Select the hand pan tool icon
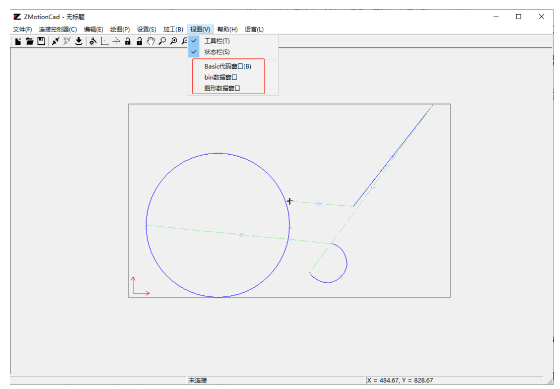The height and width of the screenshot is (389, 560). (x=151, y=41)
